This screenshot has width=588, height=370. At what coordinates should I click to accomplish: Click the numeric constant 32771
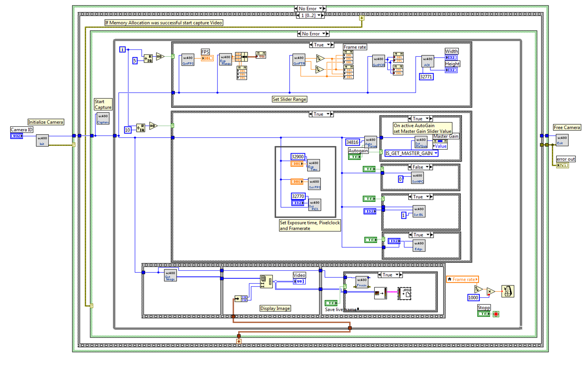[x=426, y=77]
